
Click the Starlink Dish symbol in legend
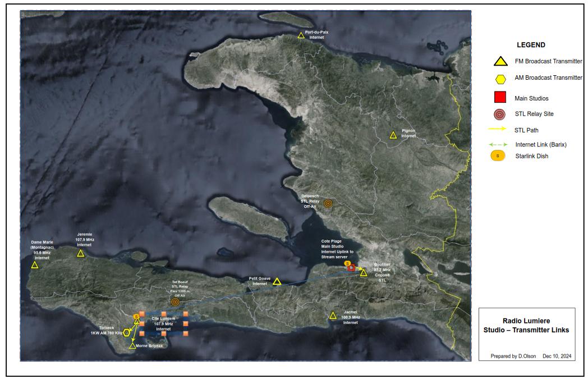click(497, 156)
